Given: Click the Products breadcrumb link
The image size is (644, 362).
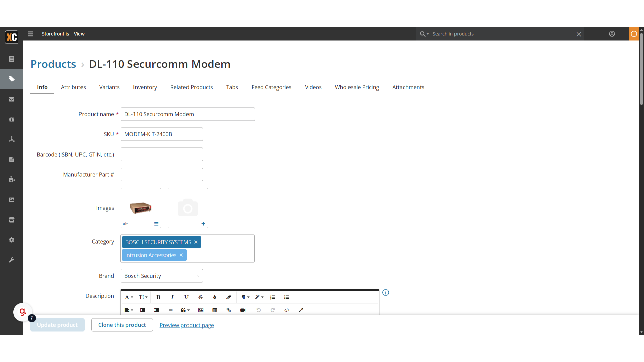Looking at the screenshot, I should point(53,64).
